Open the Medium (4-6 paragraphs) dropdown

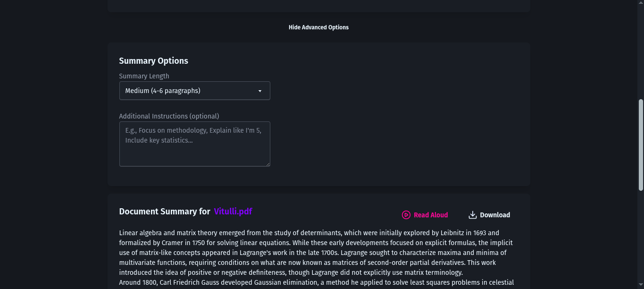[194, 91]
